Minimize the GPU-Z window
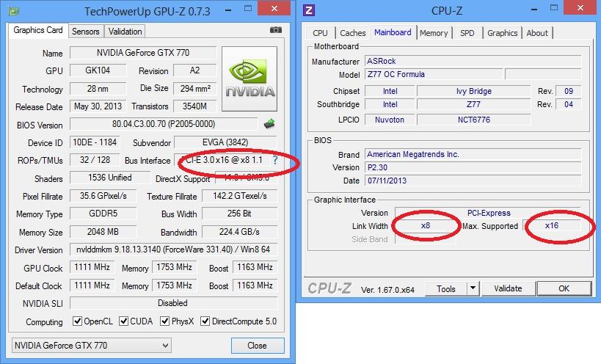This screenshot has width=601, height=364. tap(228, 10)
